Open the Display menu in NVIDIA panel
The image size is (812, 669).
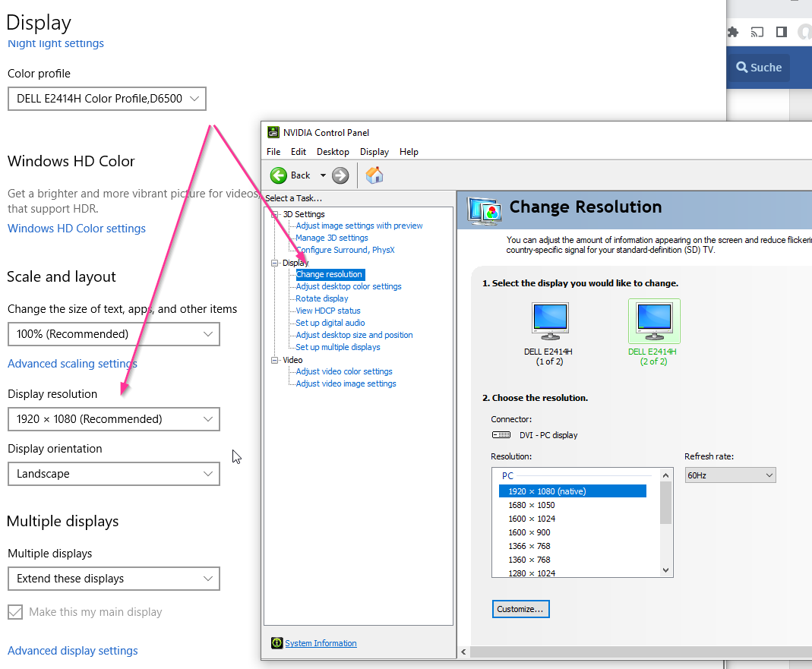374,152
